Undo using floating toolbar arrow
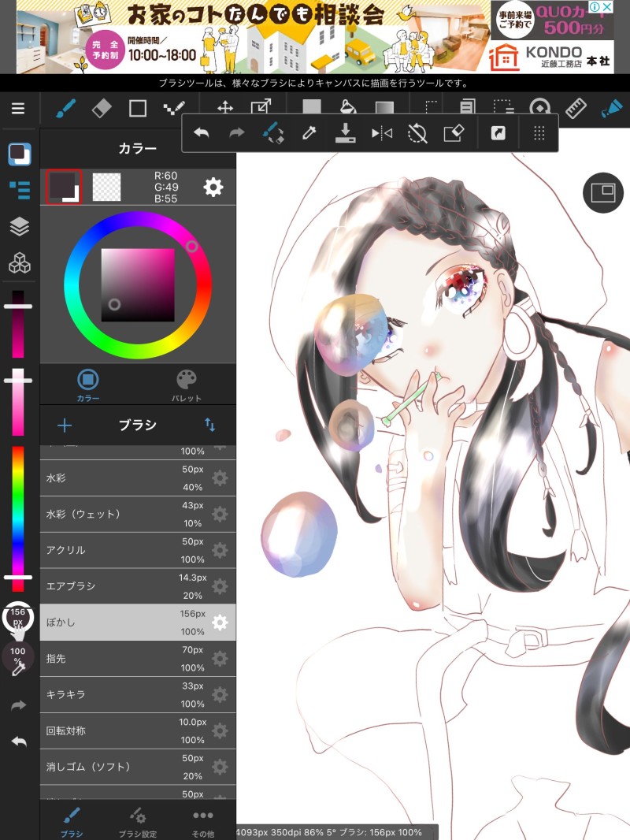This screenshot has height=840, width=630. 202,133
